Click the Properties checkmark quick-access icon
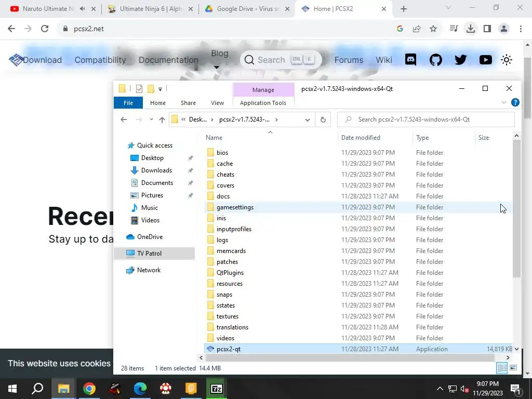 (x=139, y=89)
